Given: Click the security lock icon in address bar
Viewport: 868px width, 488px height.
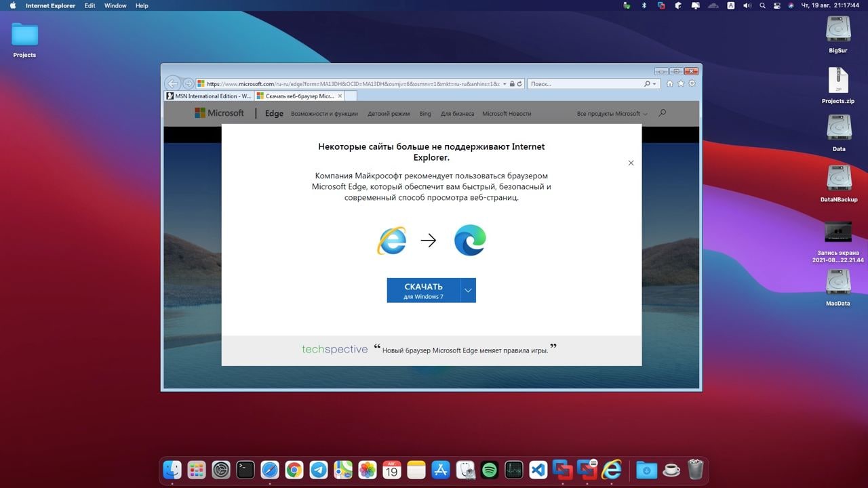Looking at the screenshot, I should (x=512, y=84).
